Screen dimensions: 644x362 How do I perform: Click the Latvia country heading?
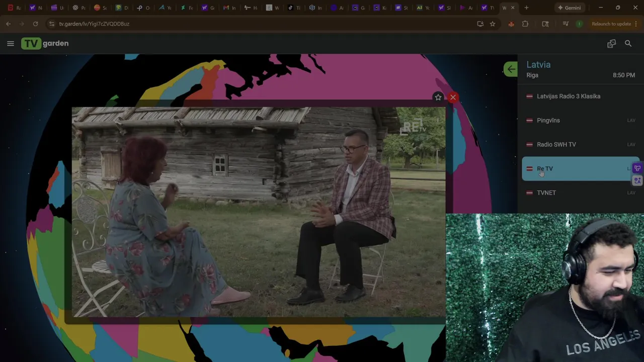click(538, 64)
